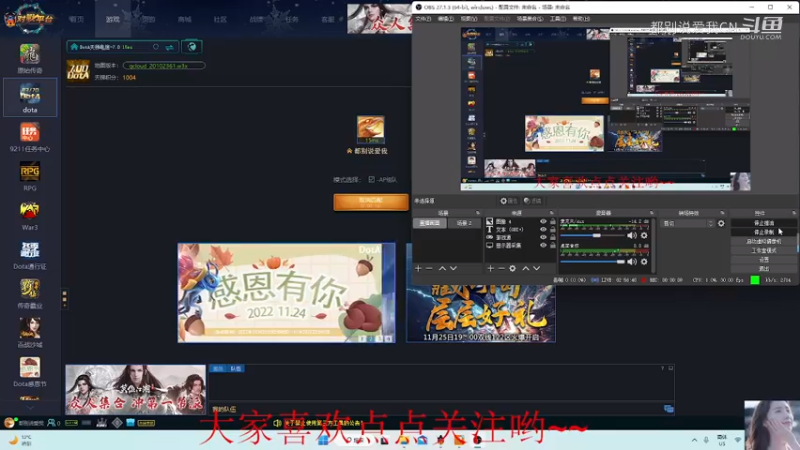This screenshot has height=450, width=800.
Task: Toggle visibility of the display capture source
Action: (543, 245)
